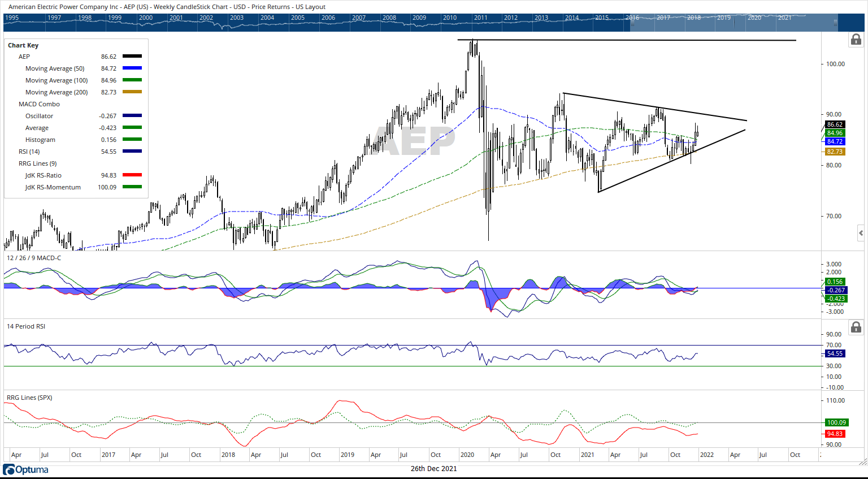Click the Optuma logo
The width and height of the screenshot is (868, 479).
26,470
